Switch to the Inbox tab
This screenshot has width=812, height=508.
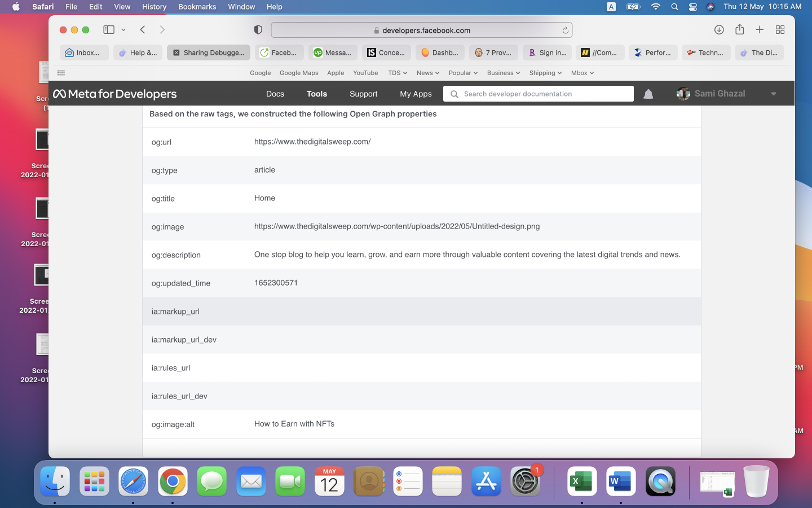84,52
